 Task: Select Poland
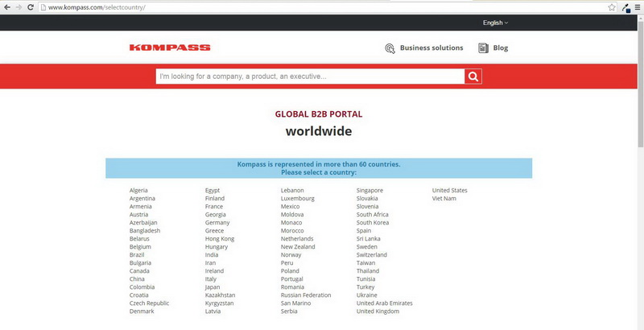[290, 271]
